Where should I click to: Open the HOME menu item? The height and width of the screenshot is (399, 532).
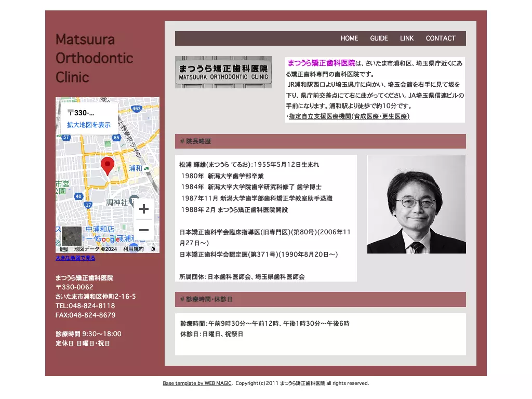tap(349, 38)
